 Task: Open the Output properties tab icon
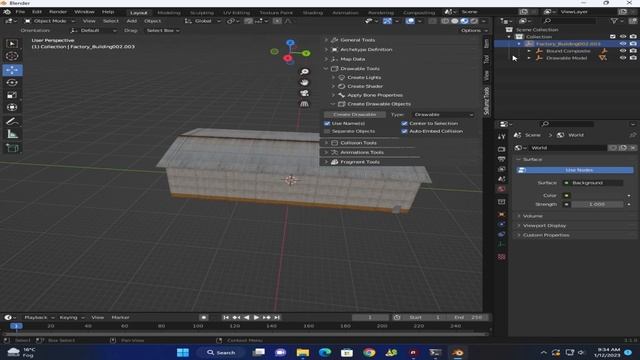pyautogui.click(x=502, y=159)
